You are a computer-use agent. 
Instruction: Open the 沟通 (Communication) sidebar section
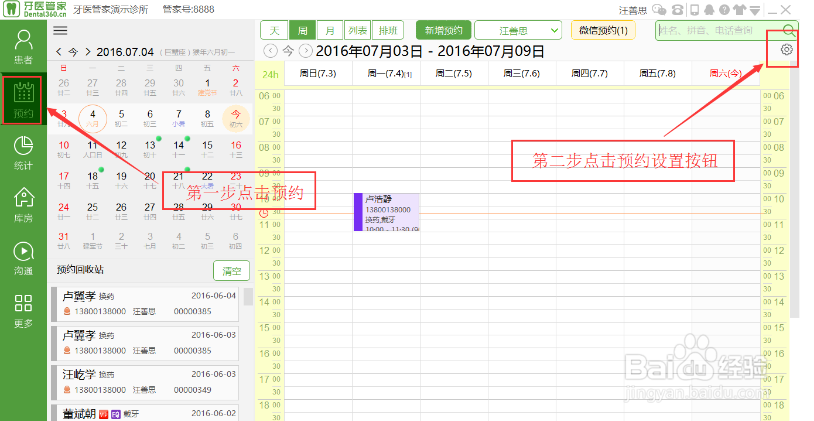click(23, 259)
